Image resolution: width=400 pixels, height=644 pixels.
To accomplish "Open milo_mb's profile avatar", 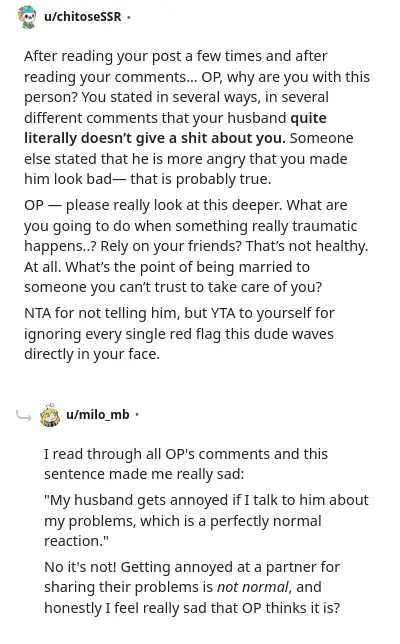I will point(50,415).
